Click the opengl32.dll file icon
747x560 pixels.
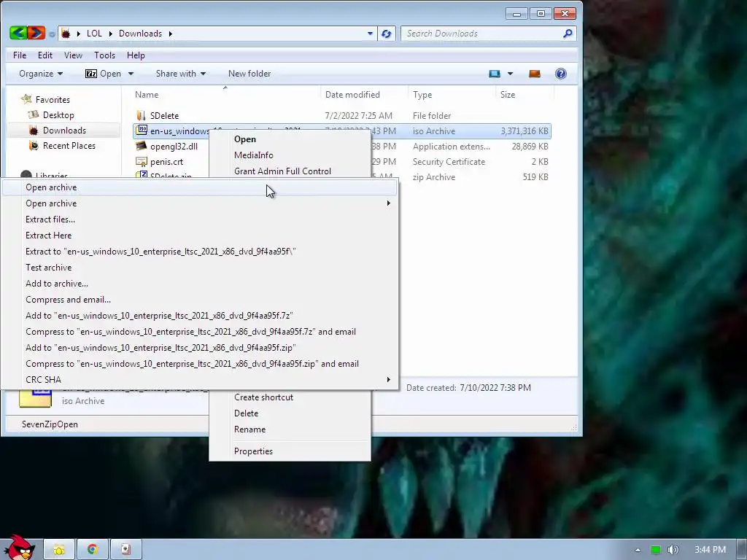pyautogui.click(x=141, y=146)
